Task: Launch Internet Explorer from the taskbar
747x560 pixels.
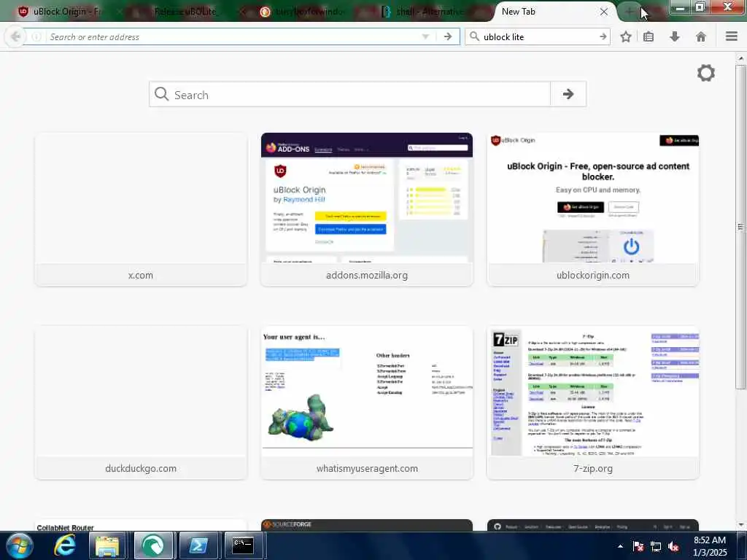Action: click(x=64, y=545)
